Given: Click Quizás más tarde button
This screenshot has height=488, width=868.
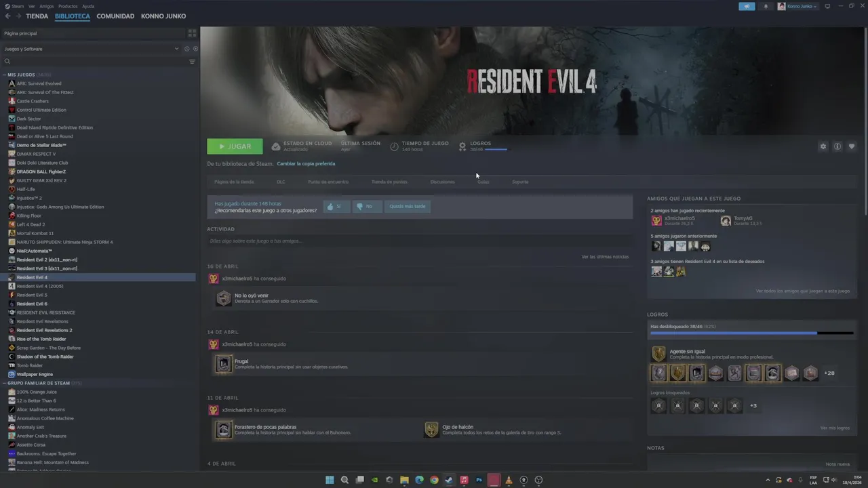Looking at the screenshot, I should coord(408,206).
